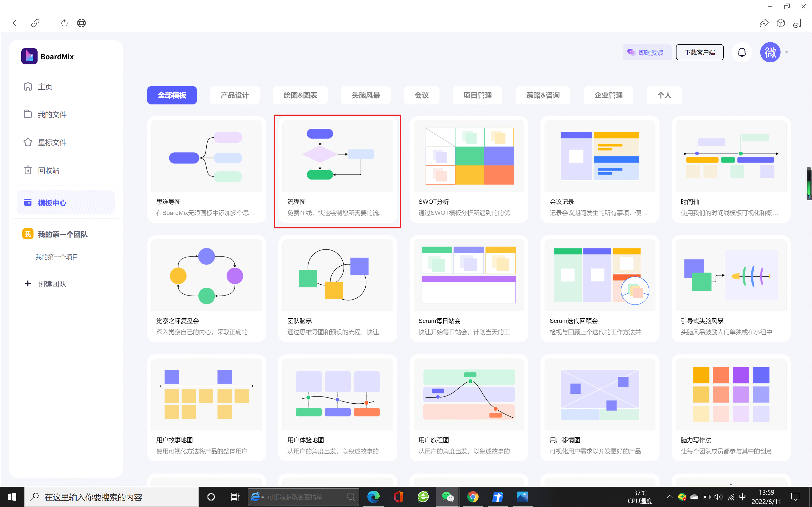Click the globe icon in top toolbar
The image size is (812, 507).
[81, 23]
